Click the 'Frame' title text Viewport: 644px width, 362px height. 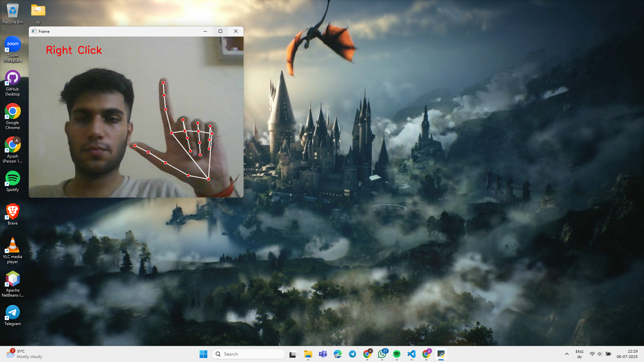(44, 32)
